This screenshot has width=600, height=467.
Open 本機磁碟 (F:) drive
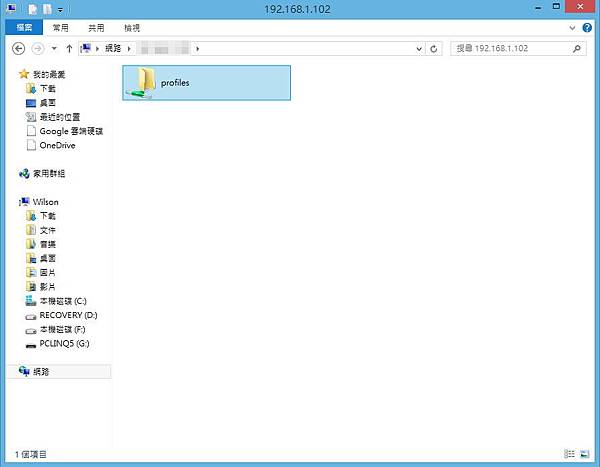point(63,329)
